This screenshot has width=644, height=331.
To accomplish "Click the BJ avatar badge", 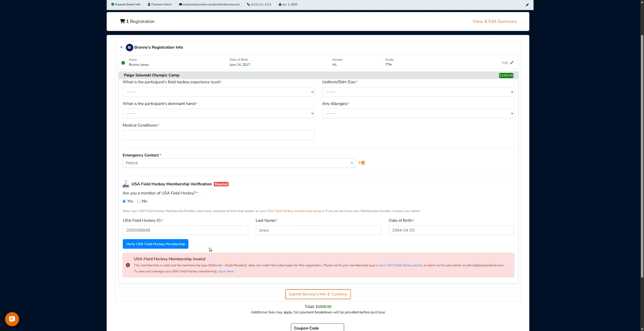I will click(129, 47).
